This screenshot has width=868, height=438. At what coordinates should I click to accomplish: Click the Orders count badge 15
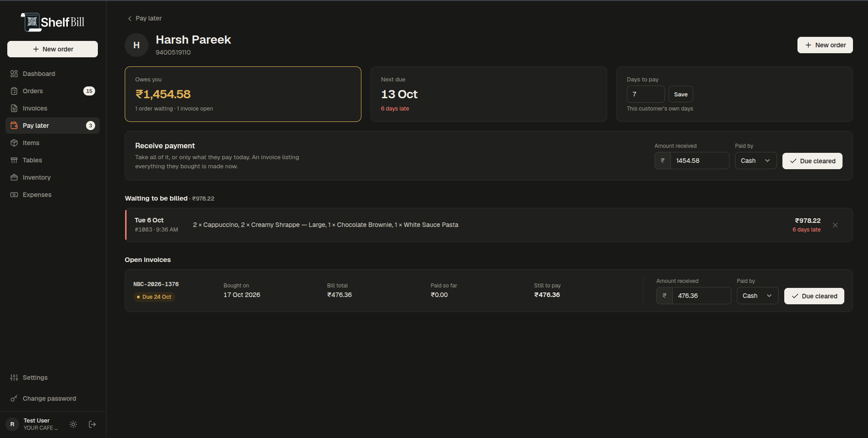coord(89,91)
